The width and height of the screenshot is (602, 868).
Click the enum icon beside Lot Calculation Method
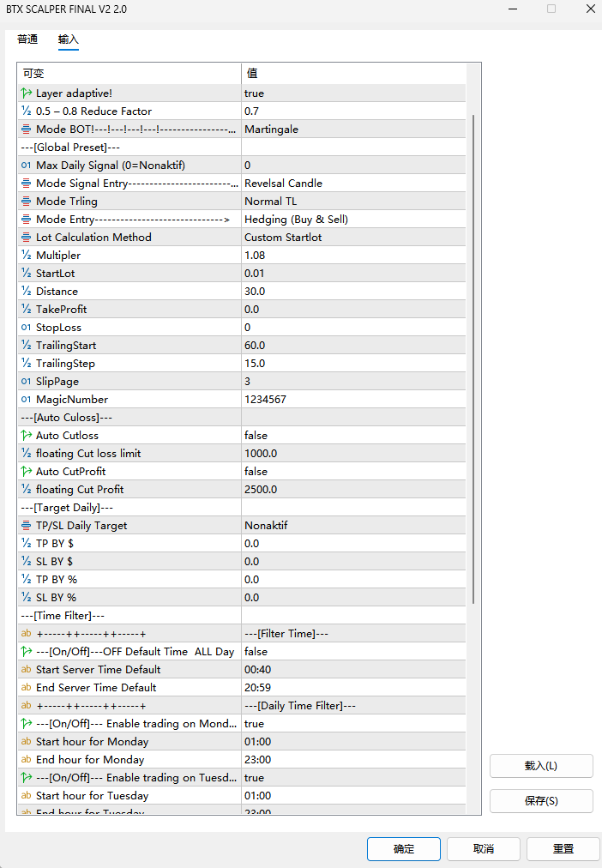(x=27, y=238)
